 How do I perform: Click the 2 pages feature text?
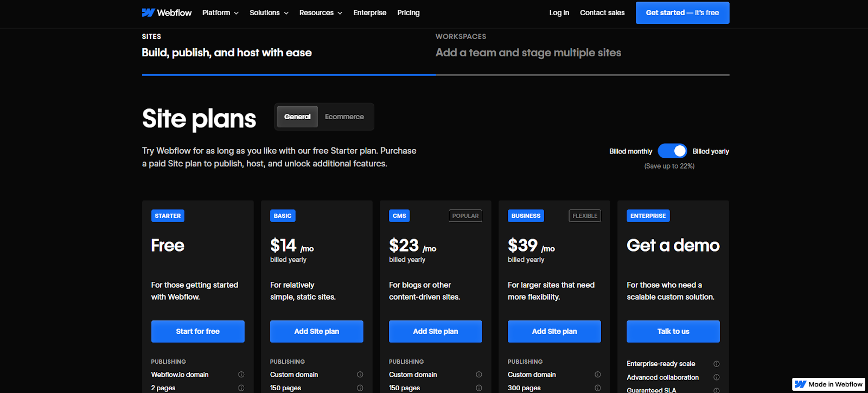(163, 388)
